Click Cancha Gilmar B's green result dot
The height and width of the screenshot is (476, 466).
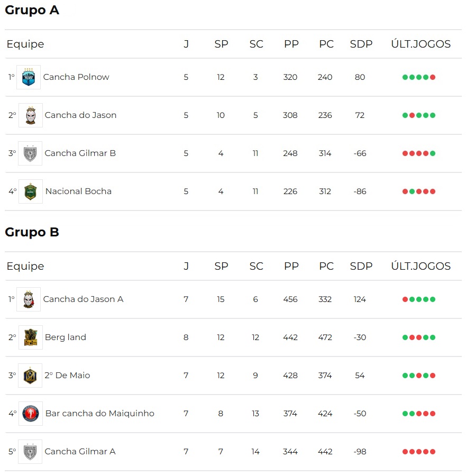[433, 153]
